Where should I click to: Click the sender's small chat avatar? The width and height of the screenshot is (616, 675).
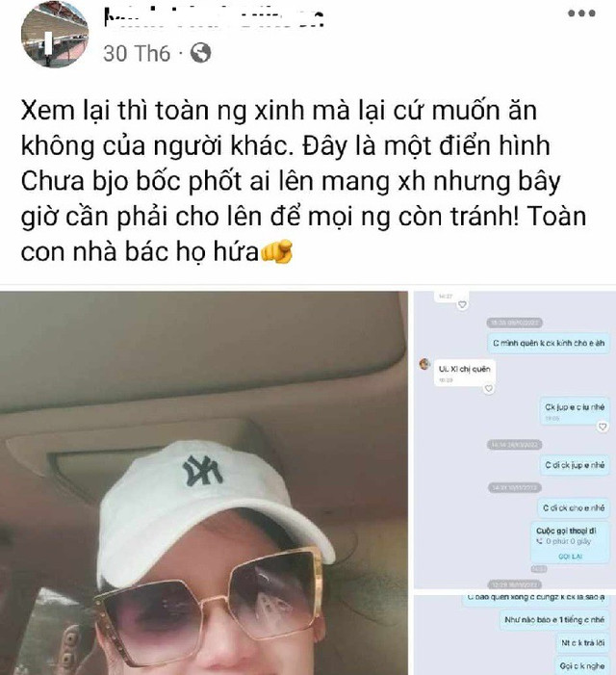click(425, 364)
